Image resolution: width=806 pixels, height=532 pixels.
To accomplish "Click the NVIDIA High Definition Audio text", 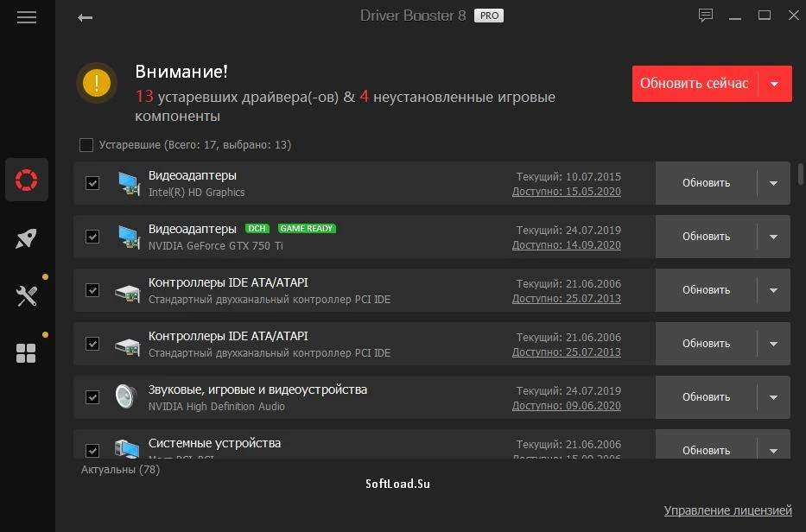I will click(217, 406).
